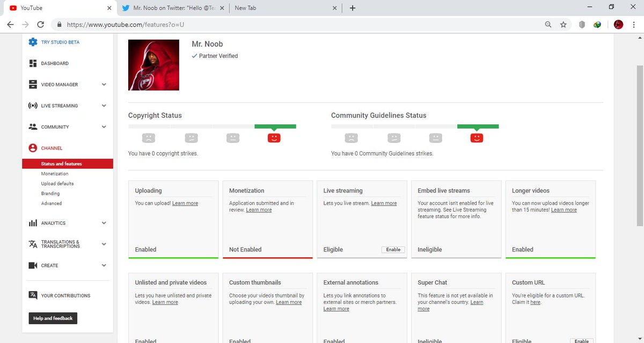Click Learn more in Super Chat card

450,305
